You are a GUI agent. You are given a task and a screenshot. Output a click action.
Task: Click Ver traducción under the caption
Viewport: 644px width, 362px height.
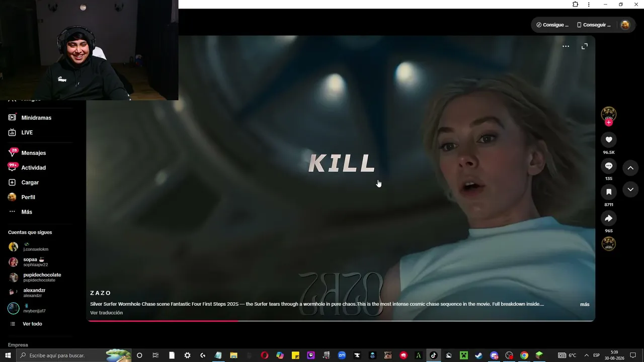(x=106, y=313)
